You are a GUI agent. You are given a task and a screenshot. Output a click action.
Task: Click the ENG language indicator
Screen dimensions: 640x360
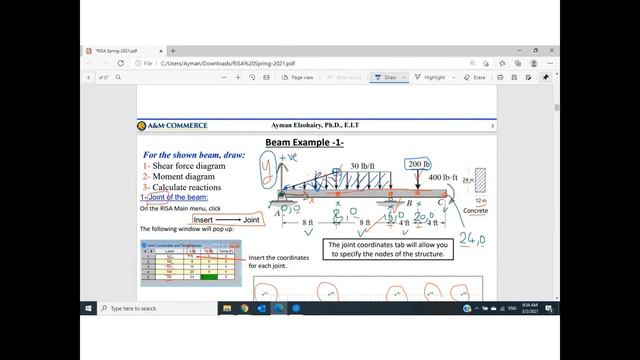click(x=512, y=308)
